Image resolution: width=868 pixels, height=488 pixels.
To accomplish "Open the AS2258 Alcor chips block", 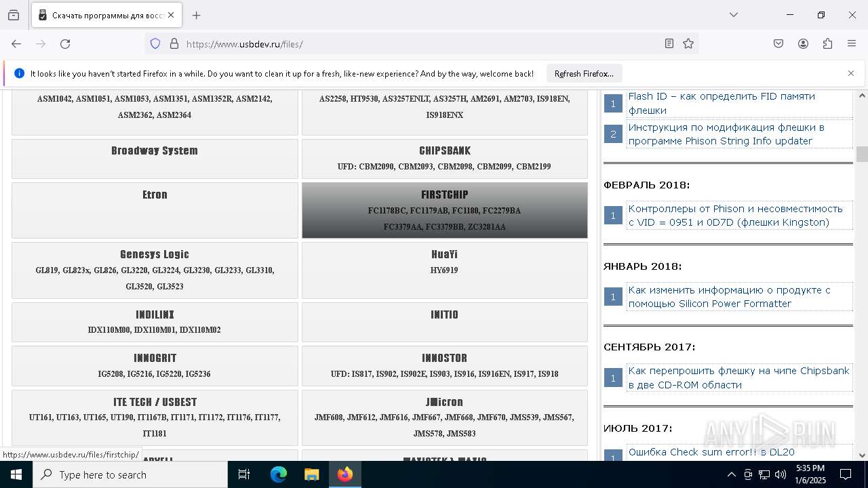I will 444,113.
